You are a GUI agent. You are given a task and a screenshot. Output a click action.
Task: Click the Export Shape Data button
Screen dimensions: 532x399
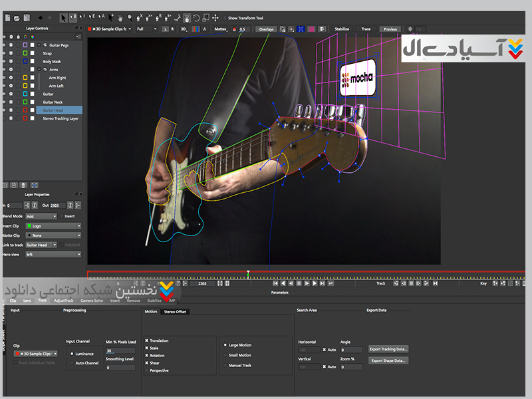point(389,360)
